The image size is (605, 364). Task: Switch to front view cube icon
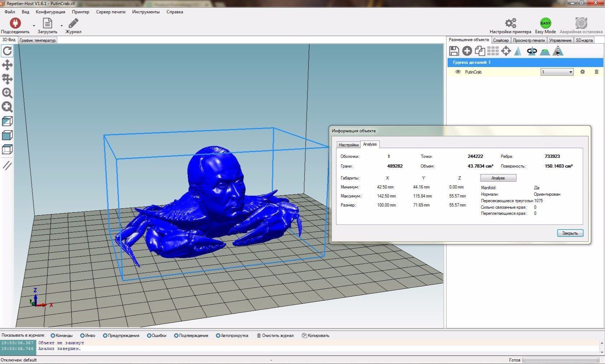[x=7, y=135]
